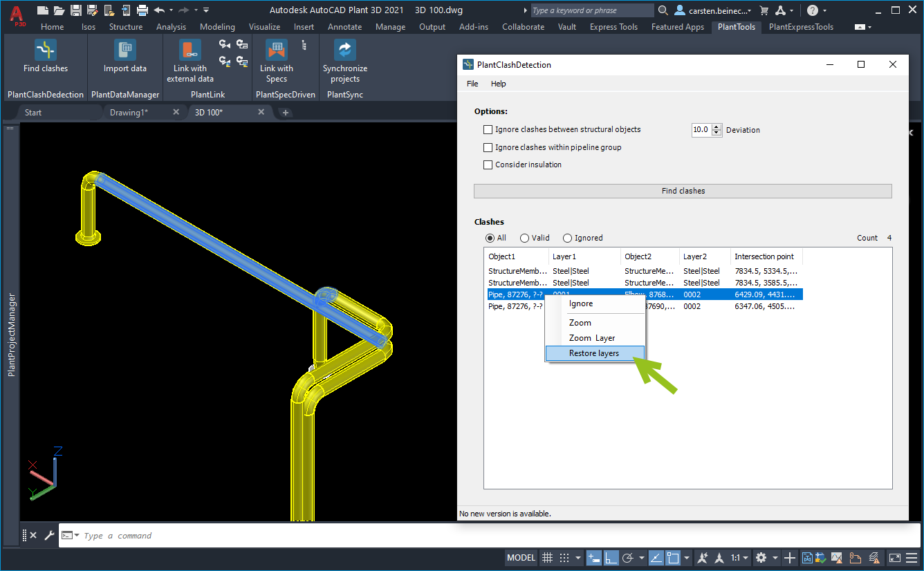Screen dimensions: 924x571
Task: Click the Link with Specs icon
Action: (277, 50)
